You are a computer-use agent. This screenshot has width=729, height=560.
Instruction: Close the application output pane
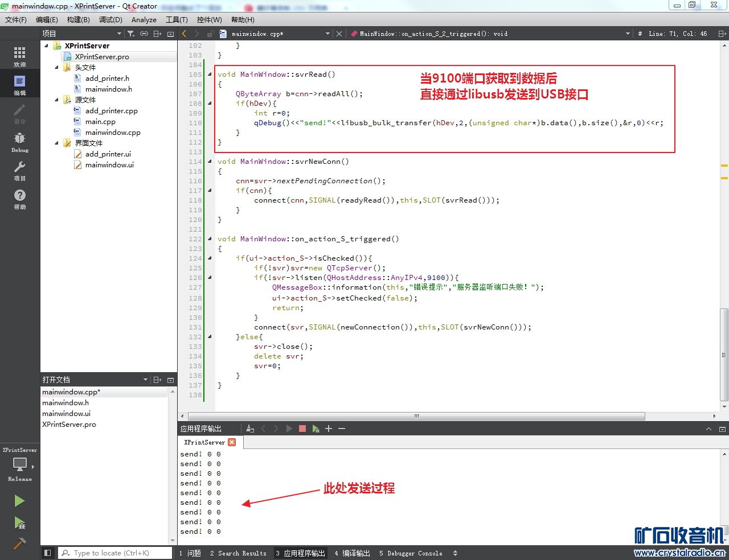tap(722, 429)
